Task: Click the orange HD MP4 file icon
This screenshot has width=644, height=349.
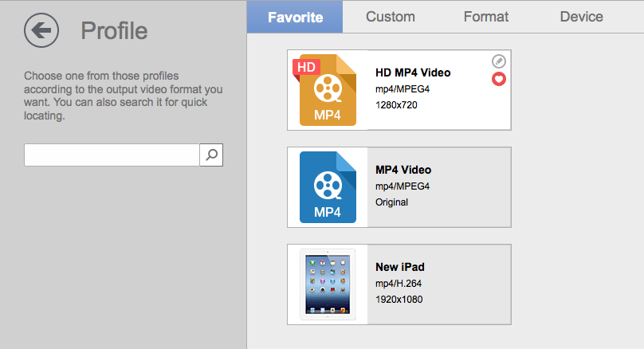Action: [327, 90]
